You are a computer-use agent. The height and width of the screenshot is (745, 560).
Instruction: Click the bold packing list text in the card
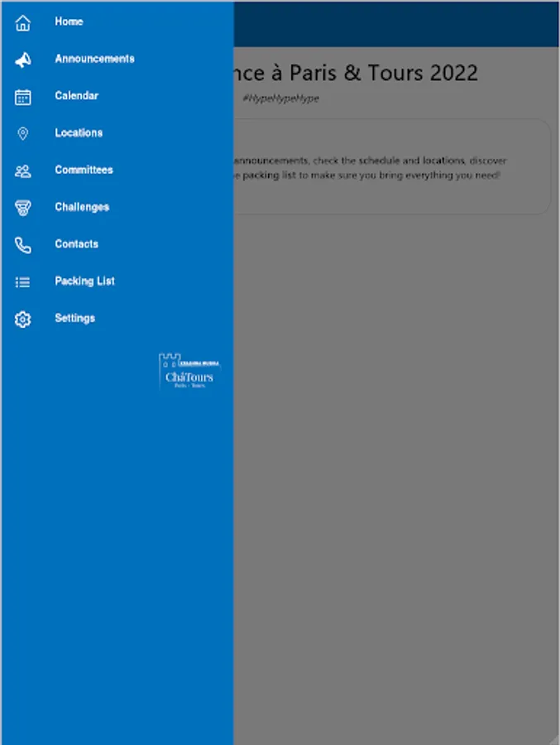[x=270, y=175]
